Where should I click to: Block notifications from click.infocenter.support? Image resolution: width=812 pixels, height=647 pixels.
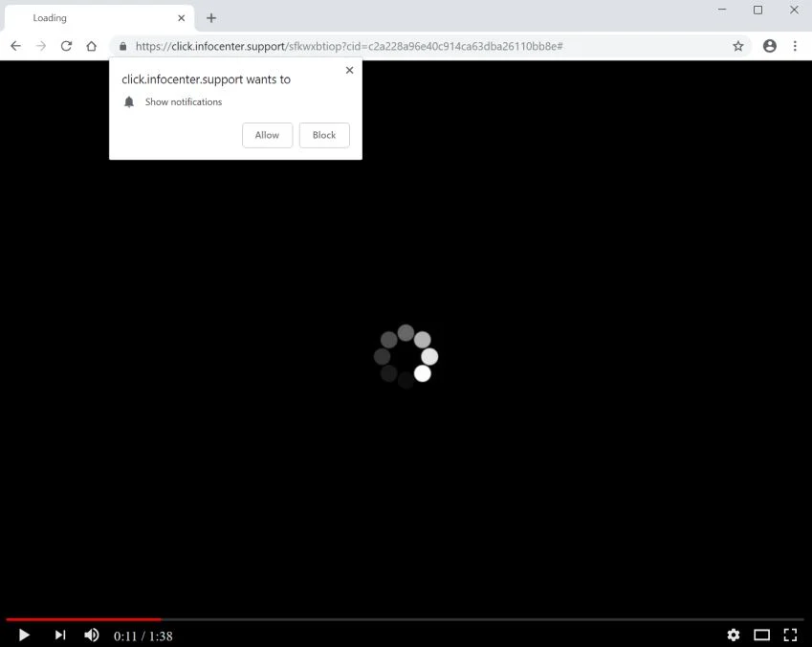tap(324, 135)
